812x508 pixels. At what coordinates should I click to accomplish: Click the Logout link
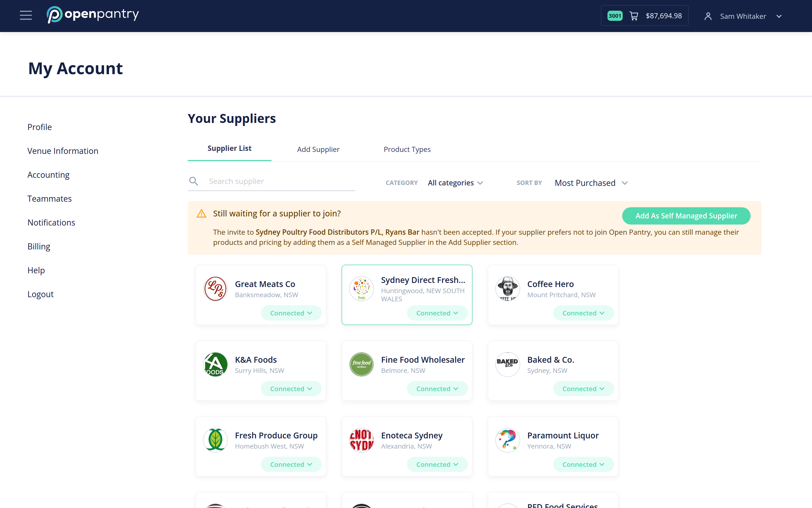click(41, 294)
